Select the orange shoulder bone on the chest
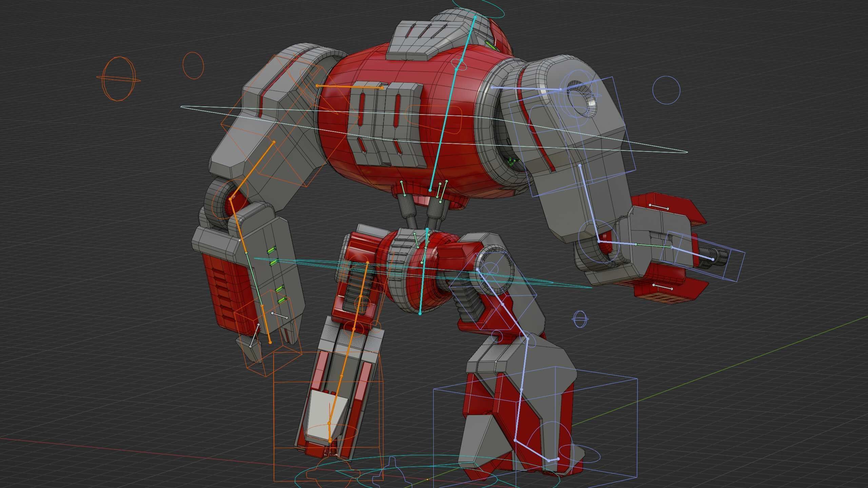The image size is (868, 488). pyautogui.click(x=350, y=87)
